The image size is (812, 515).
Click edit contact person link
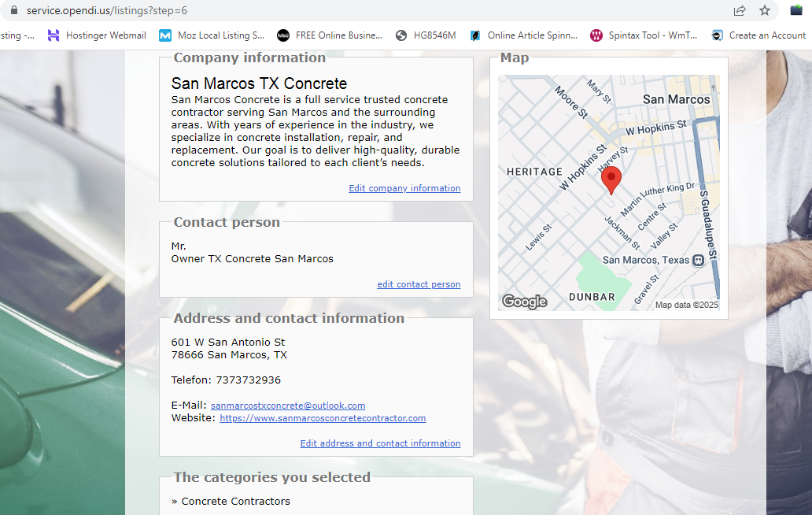419,284
